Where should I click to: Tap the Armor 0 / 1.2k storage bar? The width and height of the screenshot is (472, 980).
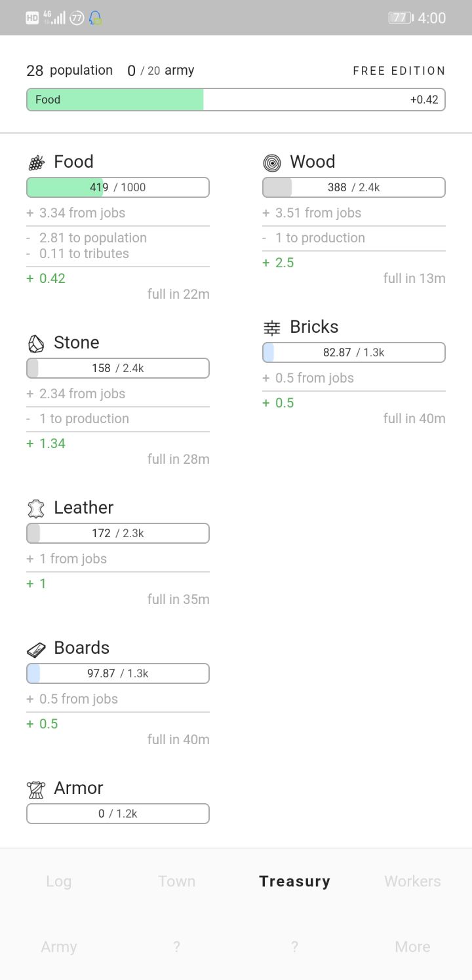(x=118, y=814)
